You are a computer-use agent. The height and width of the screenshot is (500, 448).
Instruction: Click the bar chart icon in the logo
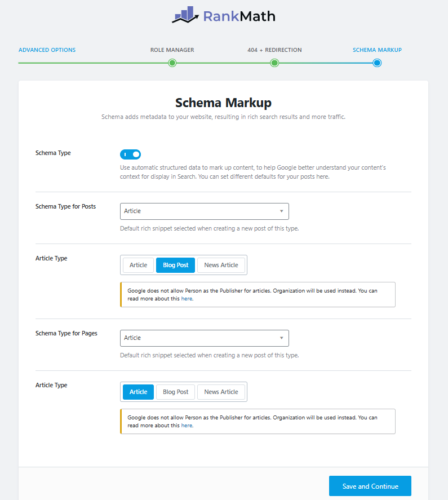(x=185, y=15)
